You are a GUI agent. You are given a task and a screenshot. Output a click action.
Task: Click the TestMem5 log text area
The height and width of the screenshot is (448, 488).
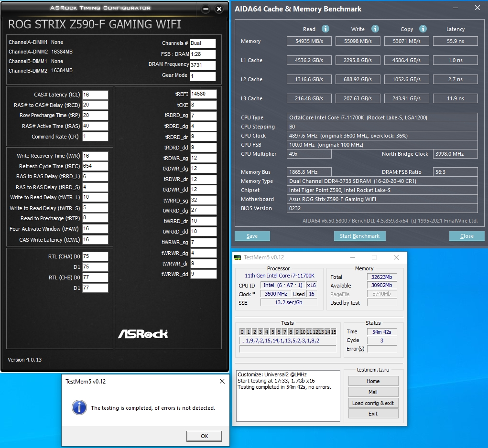click(288, 396)
